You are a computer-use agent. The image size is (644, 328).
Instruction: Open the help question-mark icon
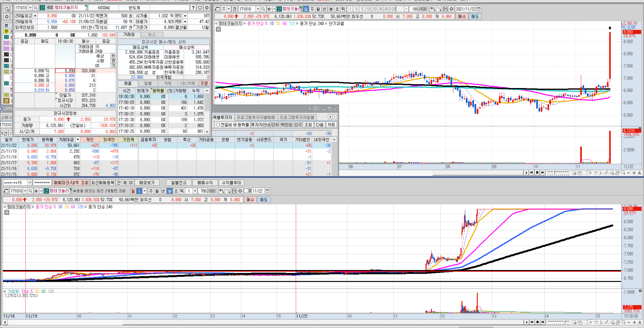(193, 8)
